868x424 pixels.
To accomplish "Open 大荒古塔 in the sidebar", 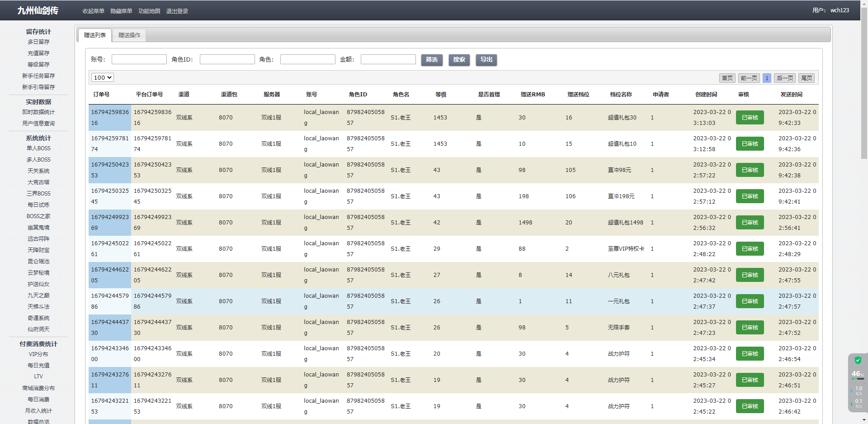I will pos(38,182).
